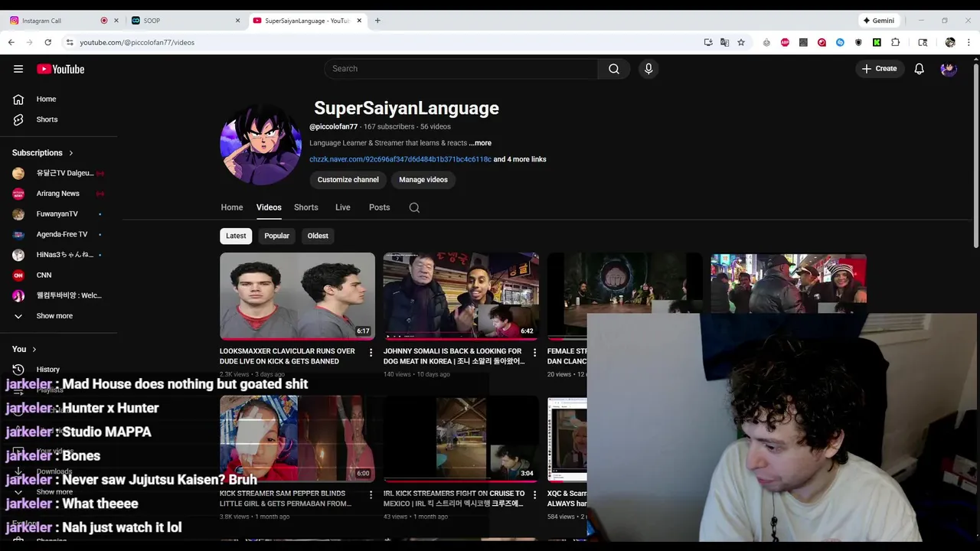
Task: Select Popular sort chip
Action: click(x=276, y=236)
